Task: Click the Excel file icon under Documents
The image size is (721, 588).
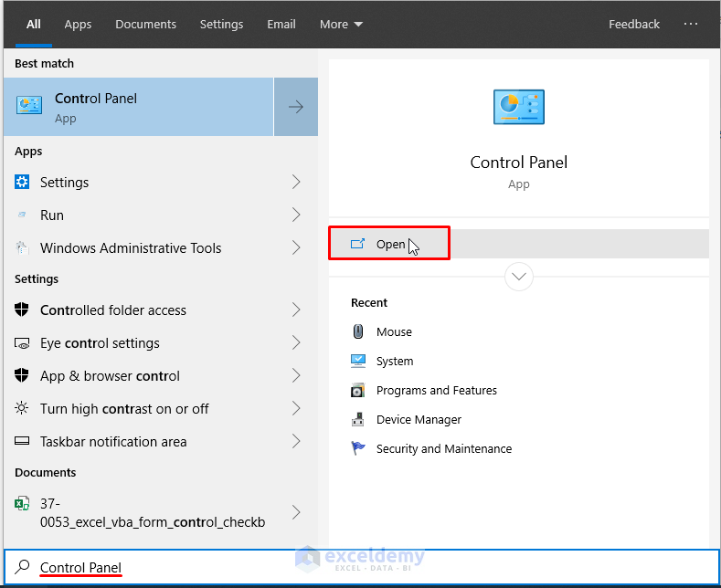Action: point(22,503)
